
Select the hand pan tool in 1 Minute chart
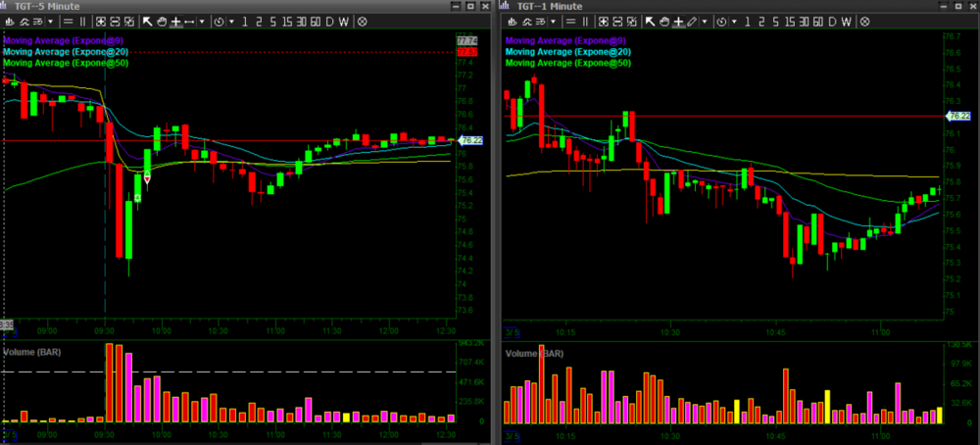tap(663, 21)
